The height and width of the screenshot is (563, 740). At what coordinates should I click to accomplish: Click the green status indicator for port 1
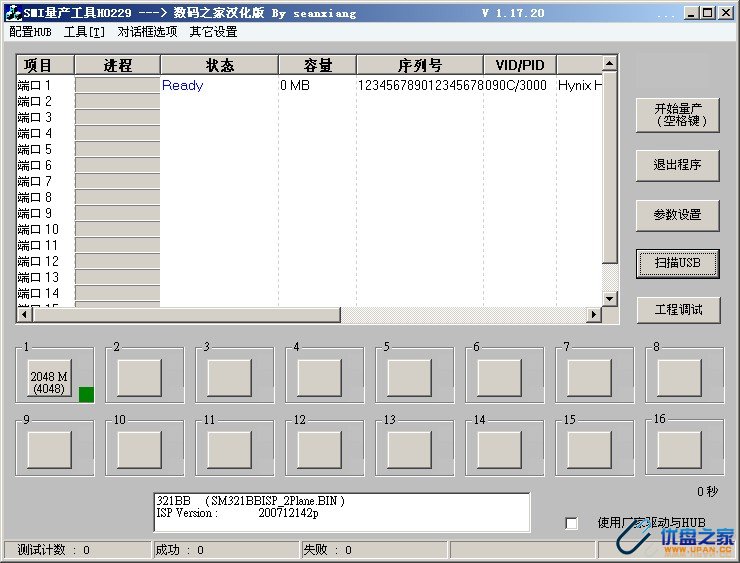pos(86,394)
